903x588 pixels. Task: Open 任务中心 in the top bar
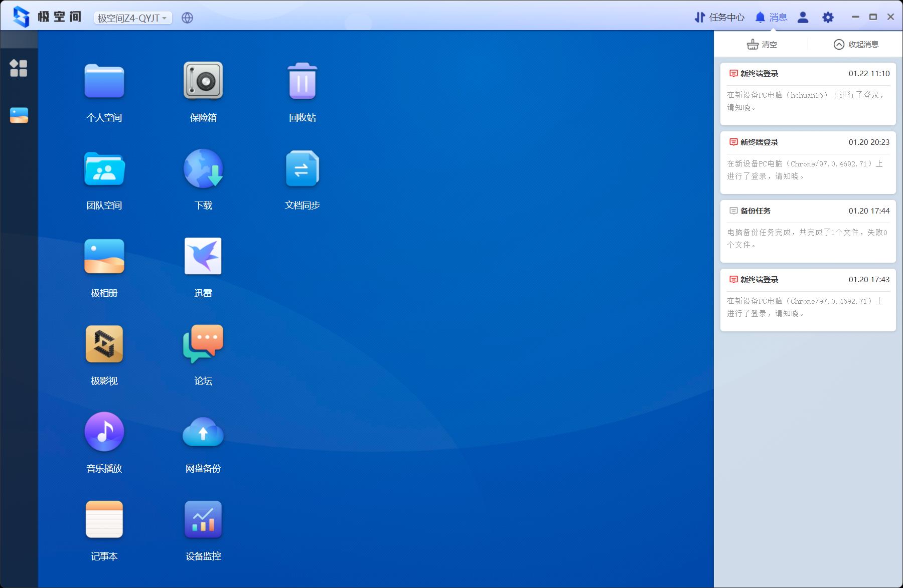point(719,18)
